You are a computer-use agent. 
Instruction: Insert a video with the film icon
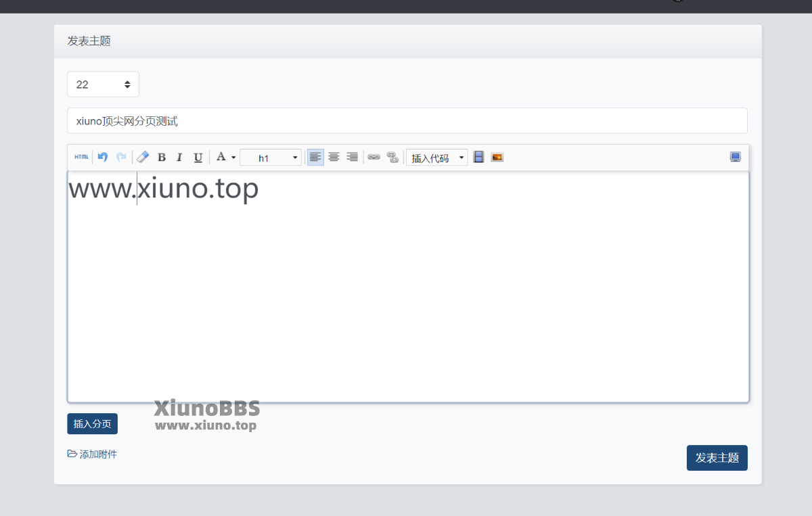point(478,158)
